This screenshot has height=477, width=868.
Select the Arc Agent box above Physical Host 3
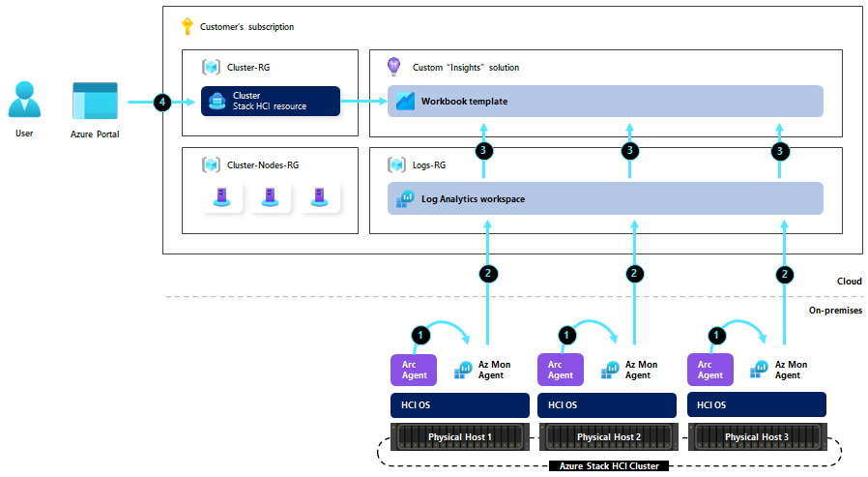tap(710, 370)
